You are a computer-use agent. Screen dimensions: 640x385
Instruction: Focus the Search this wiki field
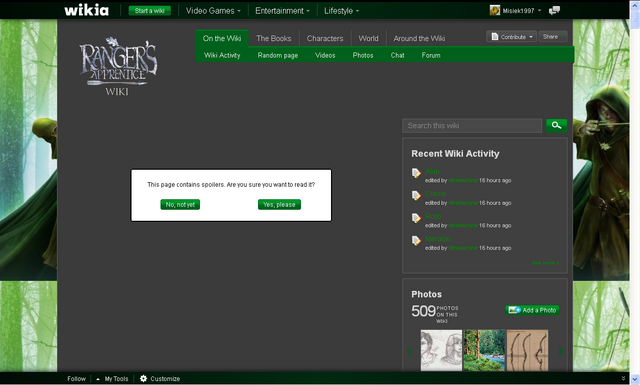[x=472, y=126]
